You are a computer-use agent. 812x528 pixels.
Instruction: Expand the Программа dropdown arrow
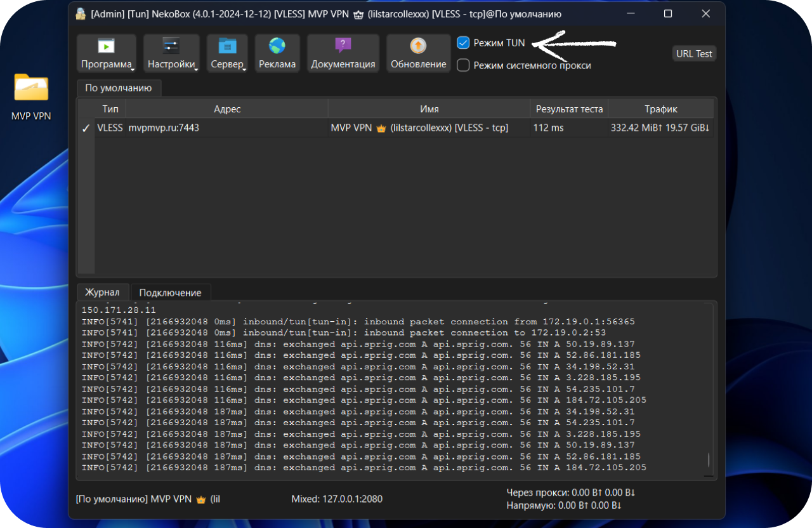pos(133,69)
